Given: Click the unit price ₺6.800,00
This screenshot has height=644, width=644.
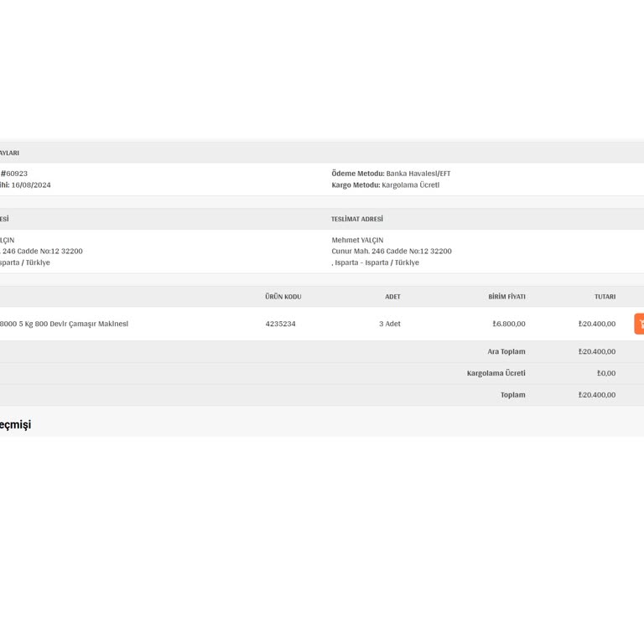Looking at the screenshot, I should tap(508, 324).
